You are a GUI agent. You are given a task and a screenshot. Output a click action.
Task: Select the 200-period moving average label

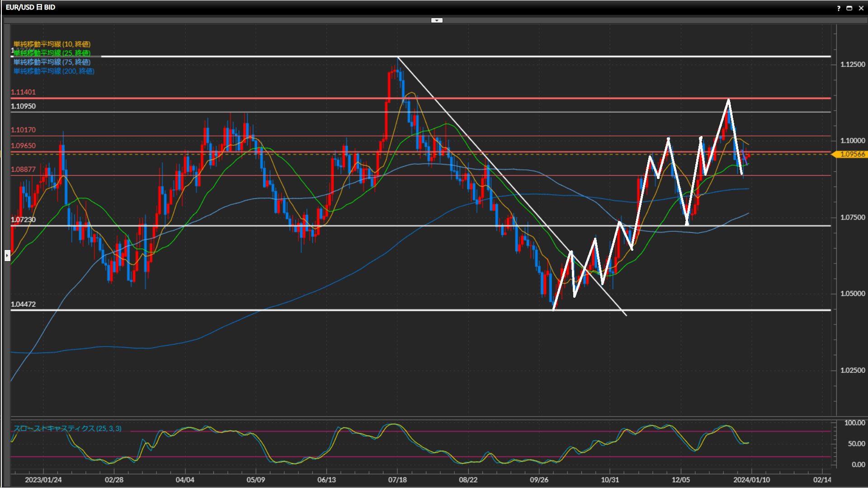pos(53,71)
